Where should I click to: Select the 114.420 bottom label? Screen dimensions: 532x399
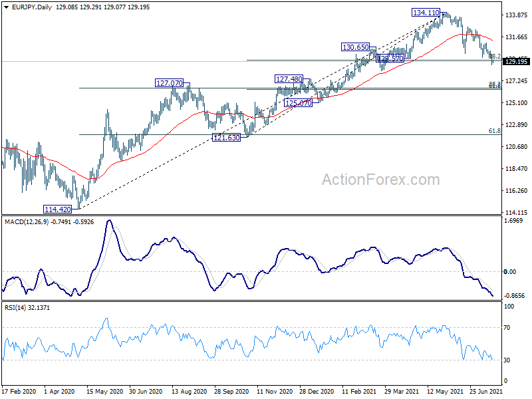click(x=58, y=209)
